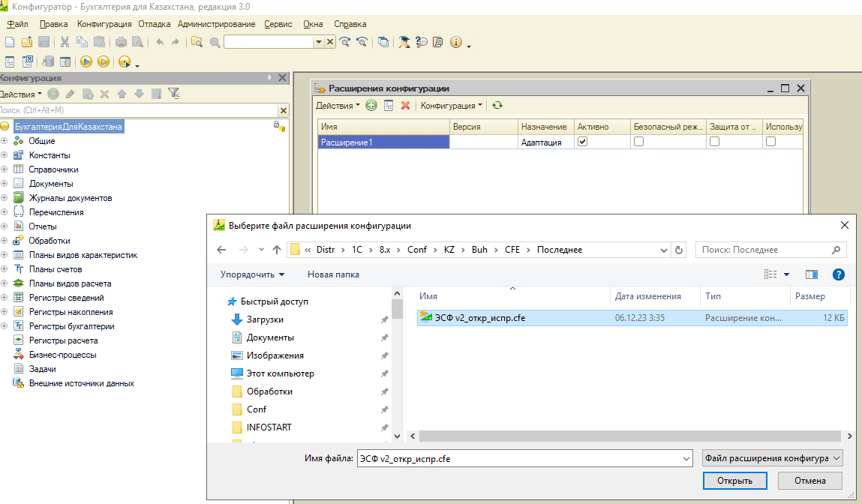Viewport: 862px width, 504px height.
Task: Click green refresh icon in Расширения конфигурации
Action: [x=497, y=106]
